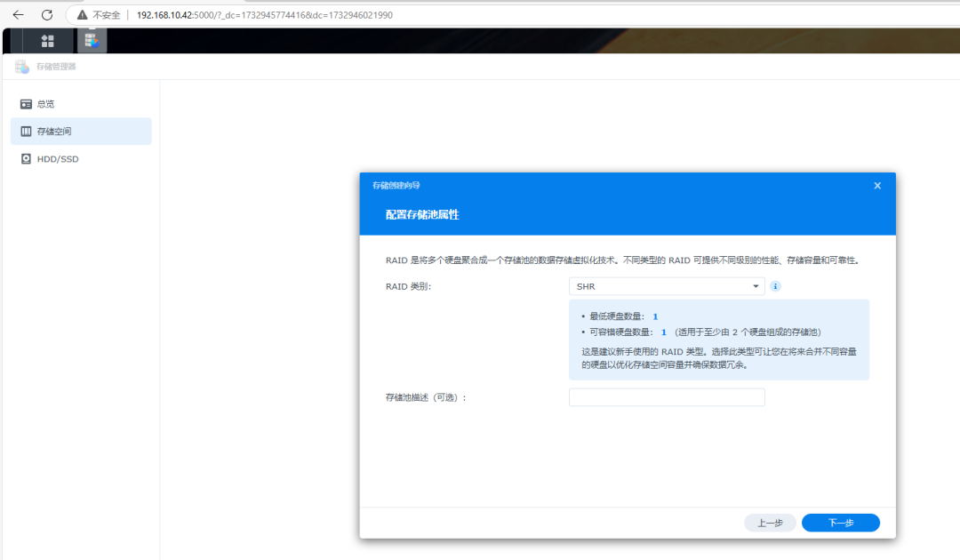
Task: Open the DSM main menu grid icon
Action: point(48,41)
